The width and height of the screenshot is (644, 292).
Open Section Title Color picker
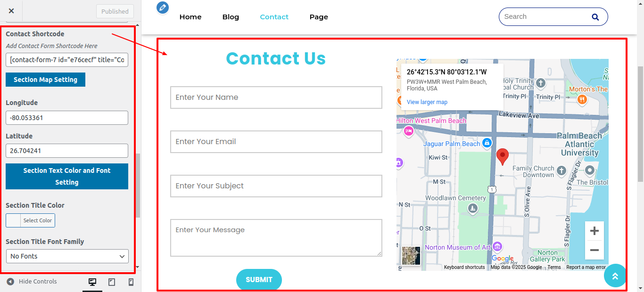(x=31, y=220)
